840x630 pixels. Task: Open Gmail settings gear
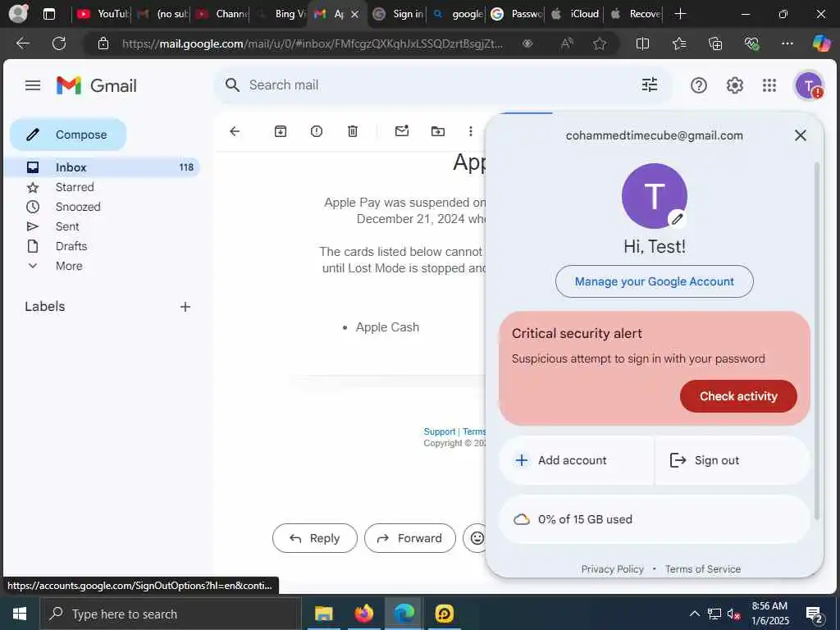click(734, 85)
